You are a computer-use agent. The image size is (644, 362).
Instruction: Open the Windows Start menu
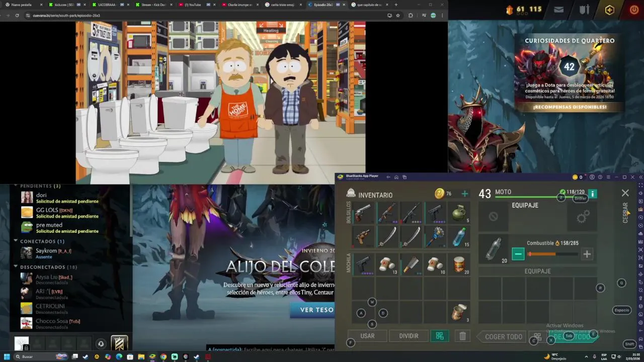pyautogui.click(x=6, y=356)
